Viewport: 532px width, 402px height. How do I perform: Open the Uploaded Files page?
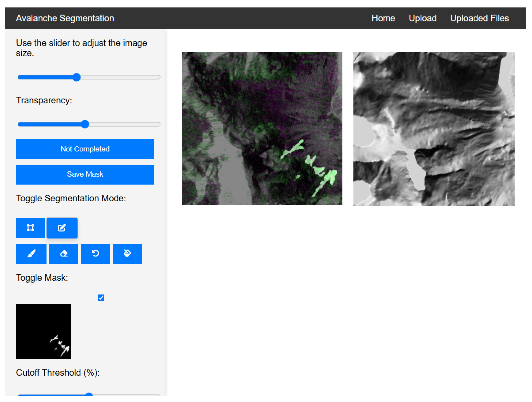click(479, 18)
